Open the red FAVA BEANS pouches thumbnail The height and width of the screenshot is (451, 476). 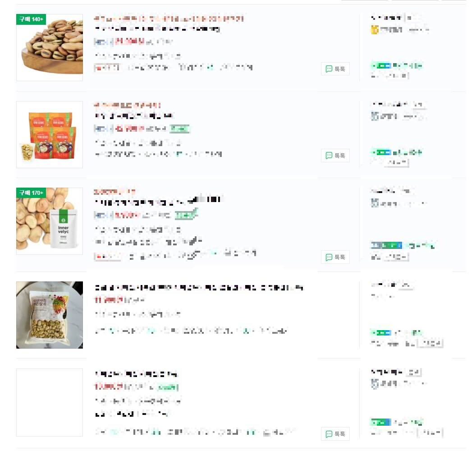pos(50,134)
